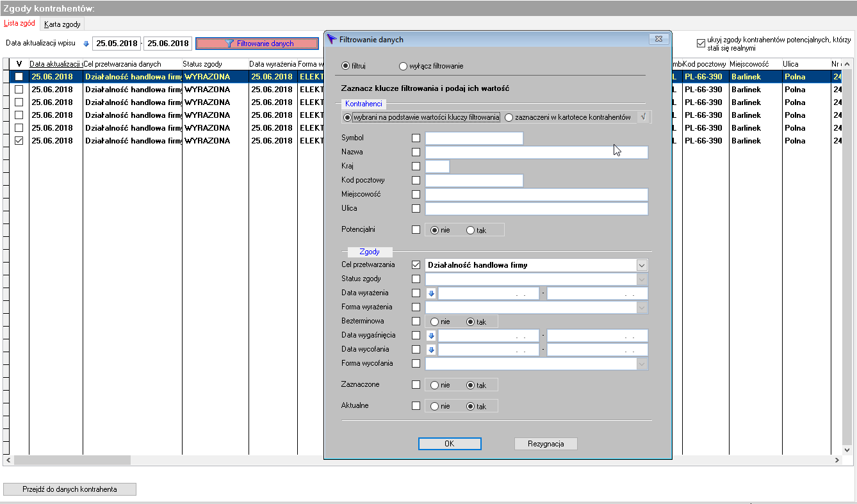Uncheck the Cel przetwarzania checkbox
The width and height of the screenshot is (857, 504).
click(x=416, y=264)
